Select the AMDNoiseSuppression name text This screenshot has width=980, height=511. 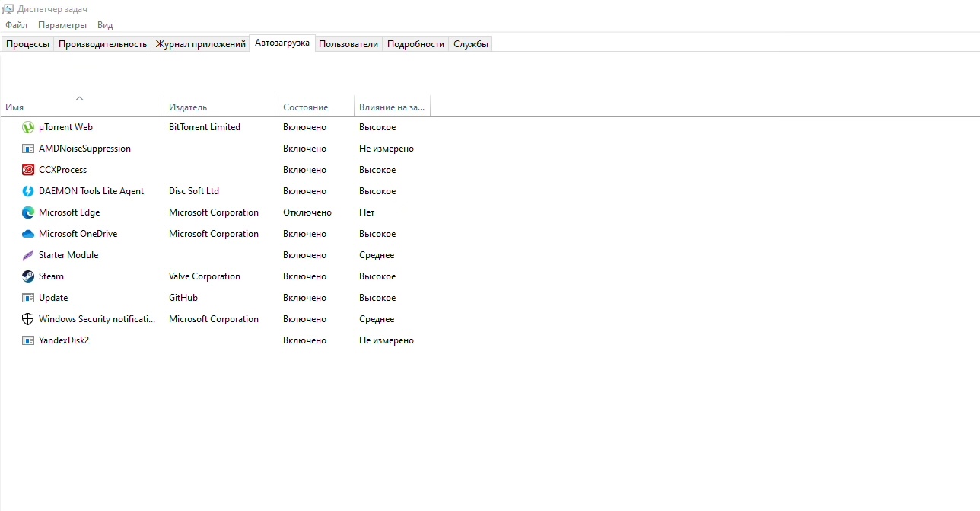(x=84, y=149)
